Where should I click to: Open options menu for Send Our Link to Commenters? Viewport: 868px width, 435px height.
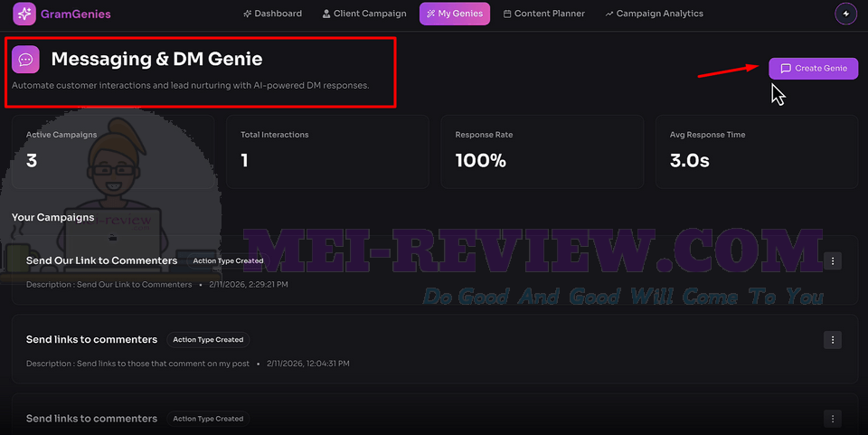[833, 260]
